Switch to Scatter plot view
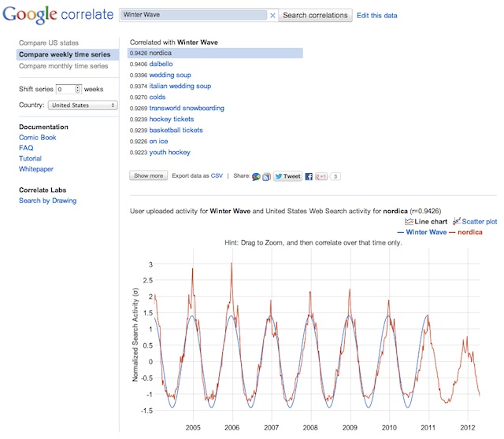 [x=475, y=221]
